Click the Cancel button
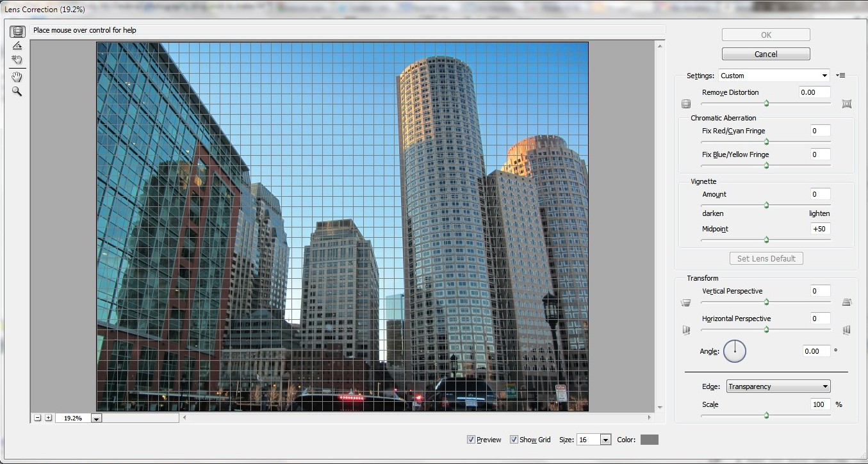 (766, 53)
